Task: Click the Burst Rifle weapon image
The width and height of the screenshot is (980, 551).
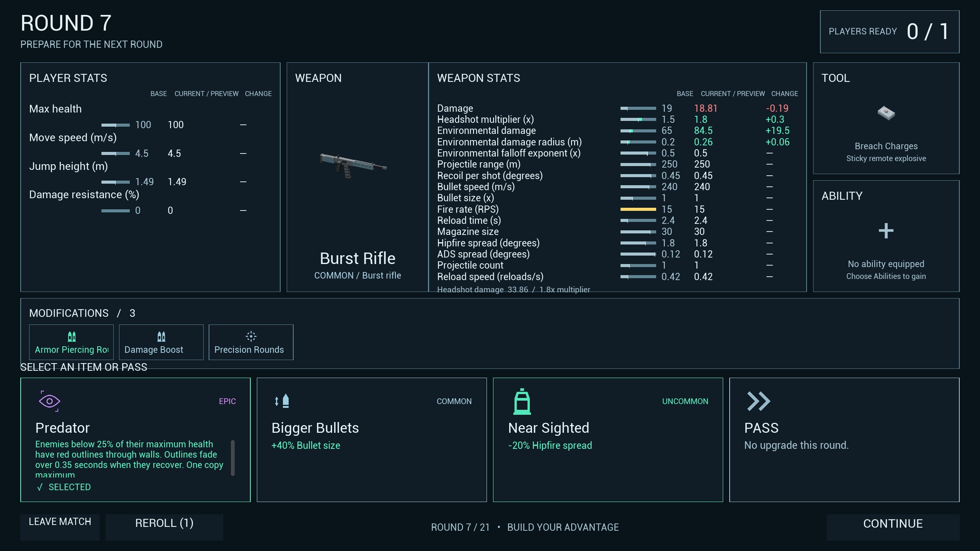Action: click(x=353, y=166)
